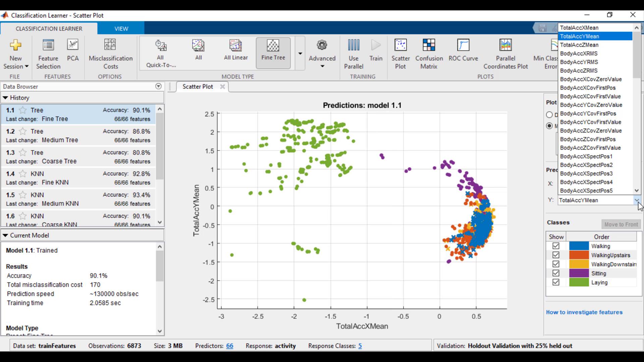Screen dimensions: 644x362
Task: Star model 1.3 Coarse Tree
Action: pos(23,153)
